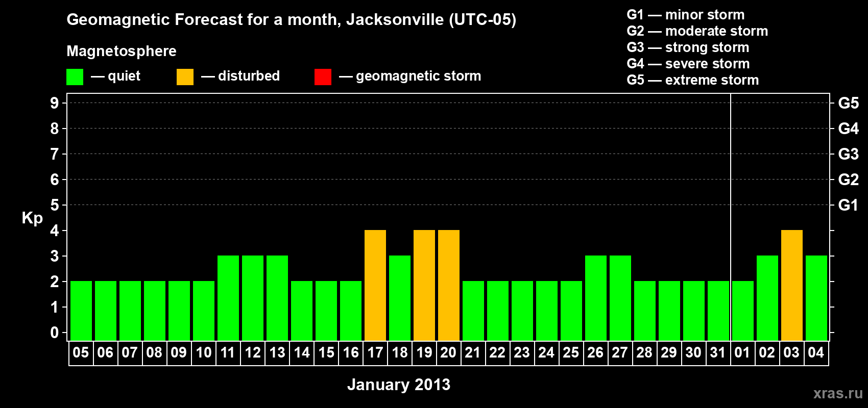Viewport: 868px width, 408px height.
Task: Click date label 10 on the axis
Action: (204, 352)
